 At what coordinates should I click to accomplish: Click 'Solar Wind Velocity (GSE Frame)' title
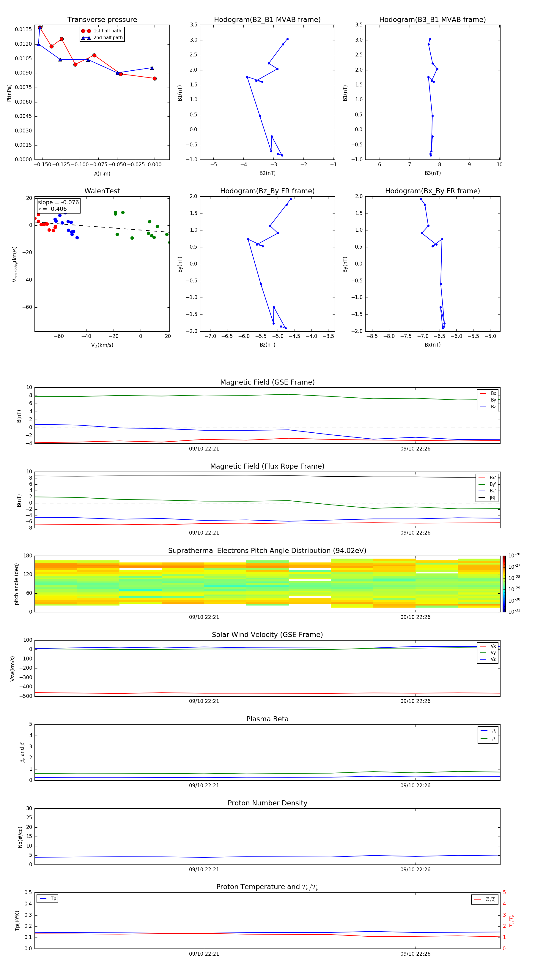click(x=267, y=635)
